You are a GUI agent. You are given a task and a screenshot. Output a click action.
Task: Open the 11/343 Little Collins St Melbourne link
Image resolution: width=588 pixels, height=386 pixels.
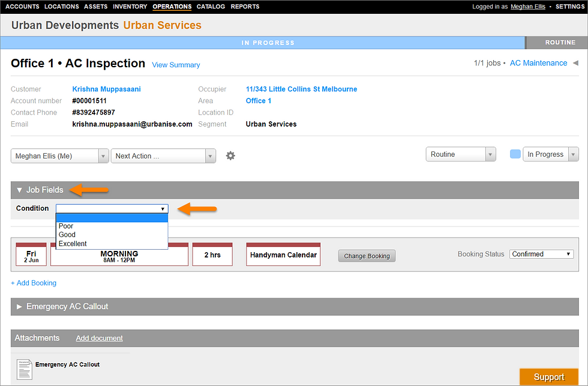pos(301,89)
